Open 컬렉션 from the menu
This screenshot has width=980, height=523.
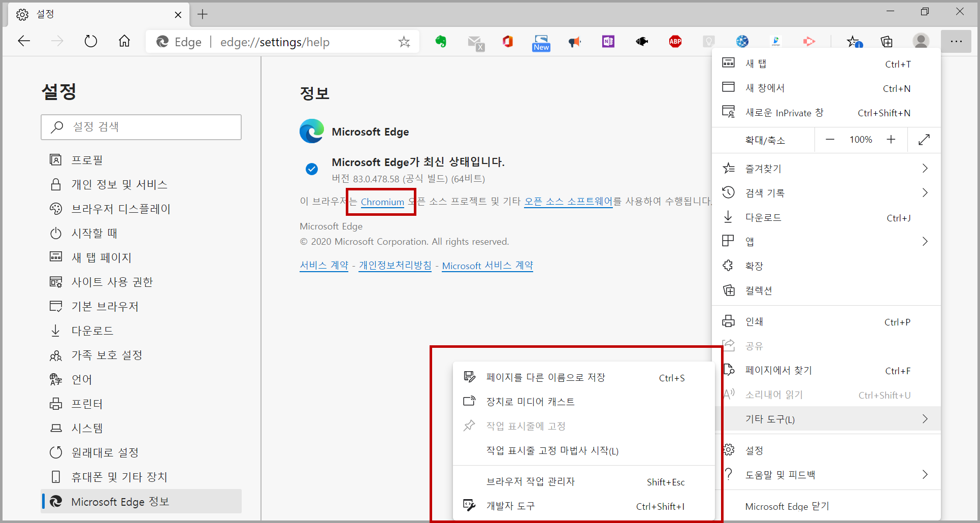(827, 290)
